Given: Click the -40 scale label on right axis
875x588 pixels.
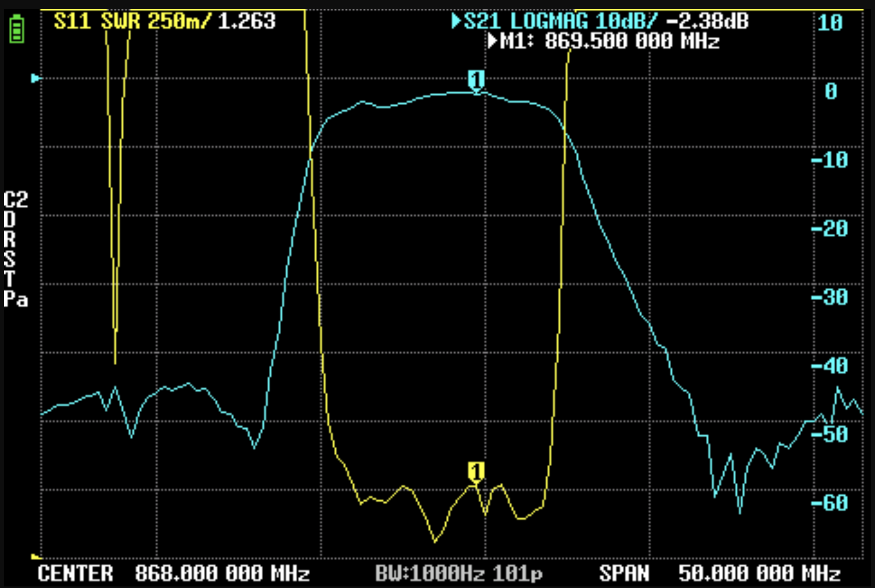Looking at the screenshot, I should (830, 366).
